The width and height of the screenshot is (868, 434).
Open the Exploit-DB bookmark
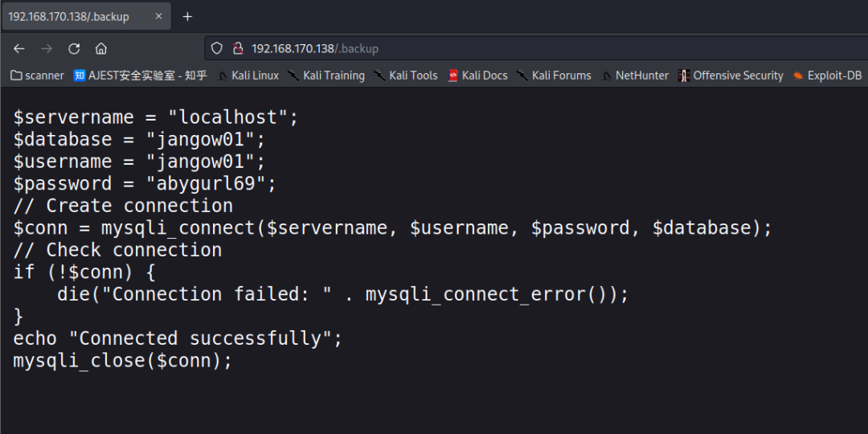[x=827, y=76]
